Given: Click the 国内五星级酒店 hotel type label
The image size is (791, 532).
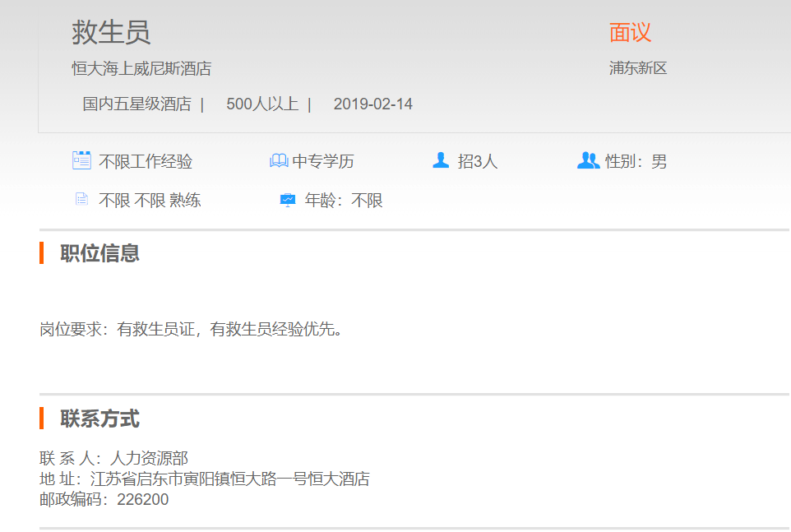Looking at the screenshot, I should (136, 104).
